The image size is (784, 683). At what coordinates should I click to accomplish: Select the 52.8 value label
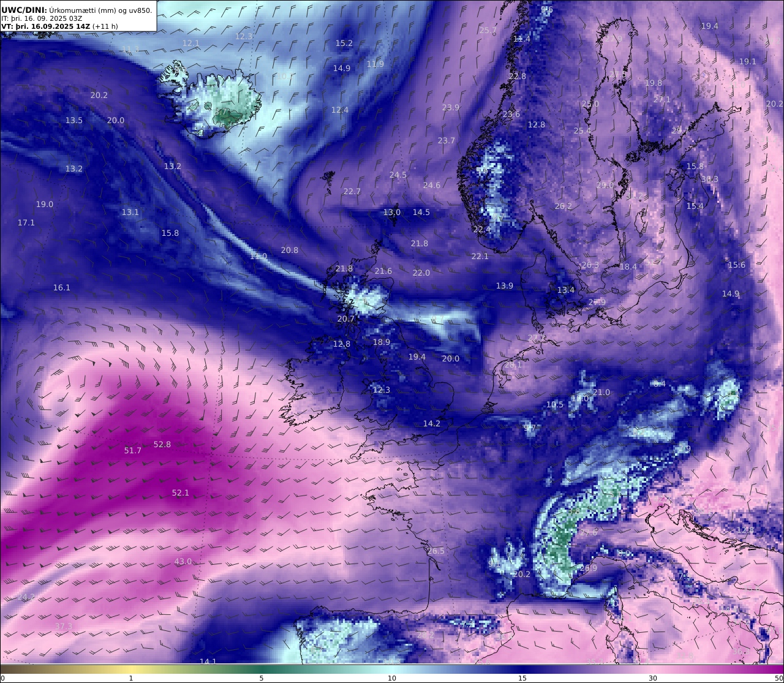coord(162,445)
